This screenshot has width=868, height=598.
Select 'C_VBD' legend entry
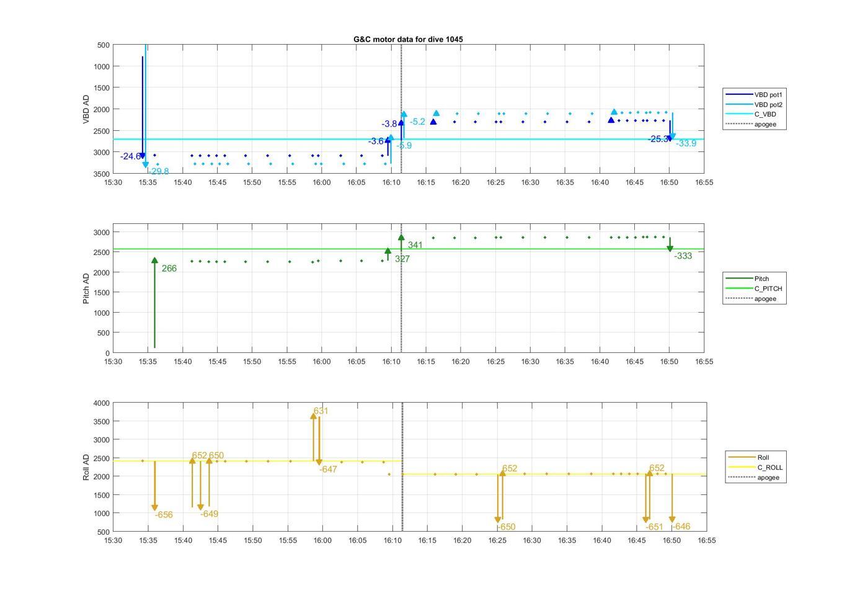point(751,114)
